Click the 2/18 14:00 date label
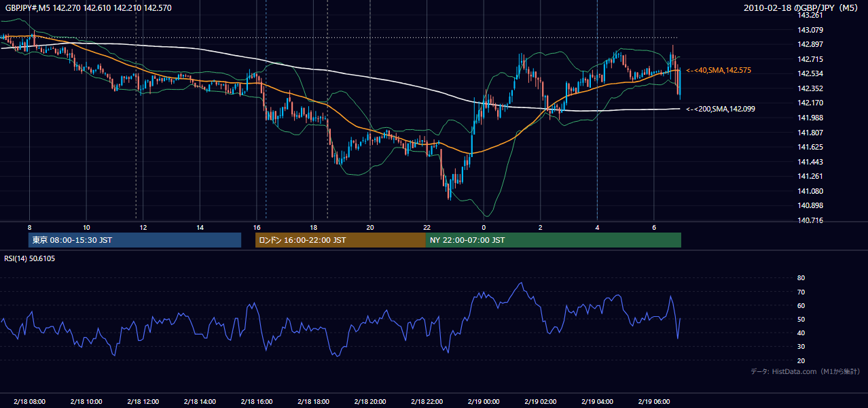The width and height of the screenshot is (868, 408). (x=200, y=401)
